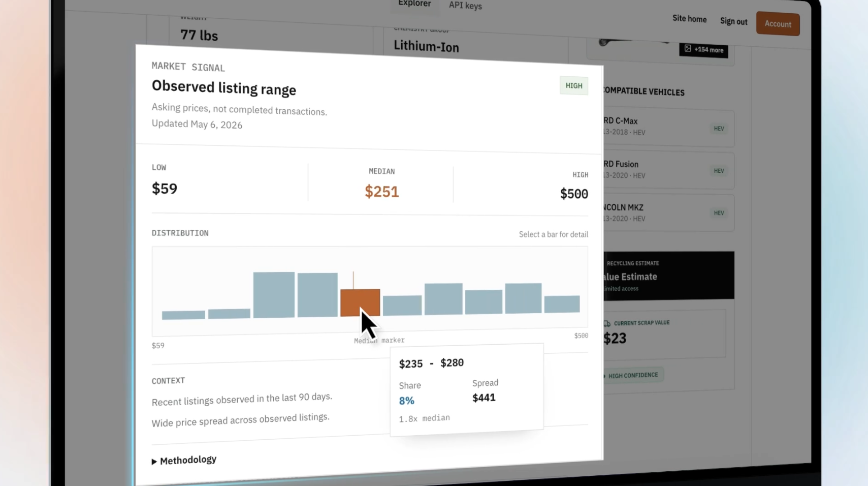Click the "Observed listing range" heading
Screen dimensions: 868x486
(224, 87)
